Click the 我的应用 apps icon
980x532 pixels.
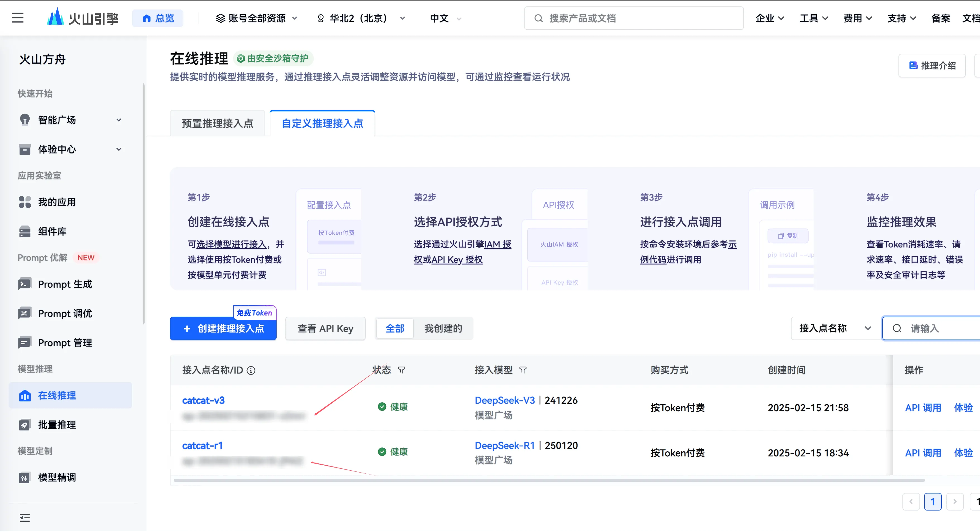(25, 202)
